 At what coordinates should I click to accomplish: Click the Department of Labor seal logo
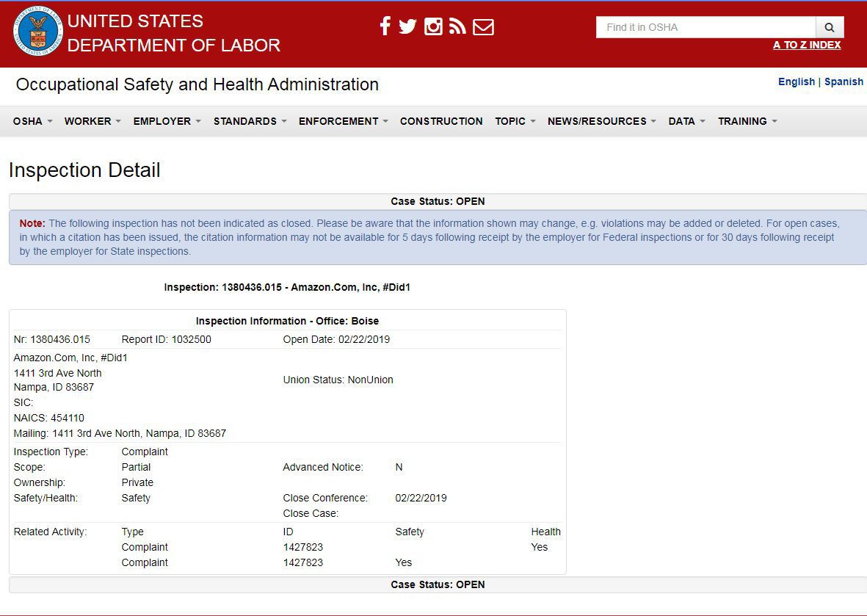(37, 32)
